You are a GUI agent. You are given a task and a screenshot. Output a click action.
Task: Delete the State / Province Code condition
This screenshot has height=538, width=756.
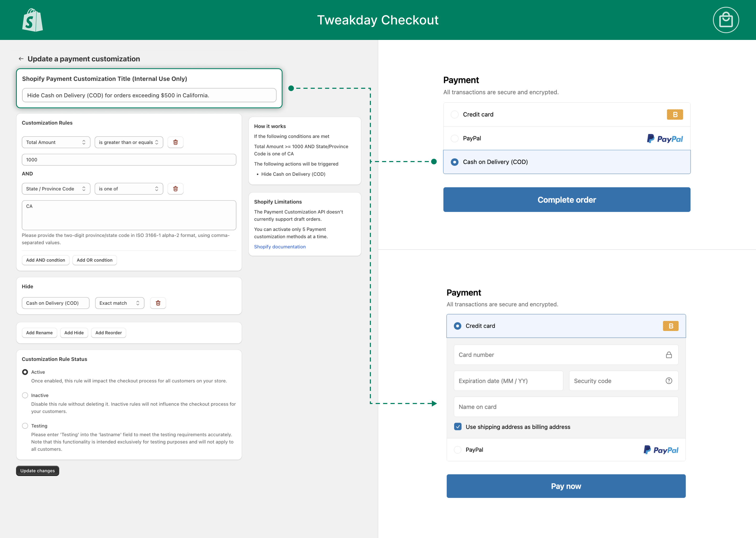click(175, 189)
